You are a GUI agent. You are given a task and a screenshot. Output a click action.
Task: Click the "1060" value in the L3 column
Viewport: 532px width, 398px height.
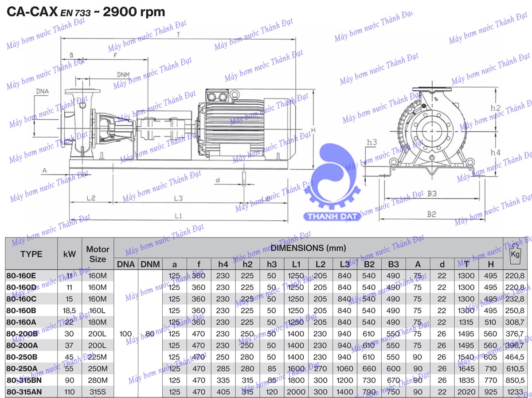[344, 368]
